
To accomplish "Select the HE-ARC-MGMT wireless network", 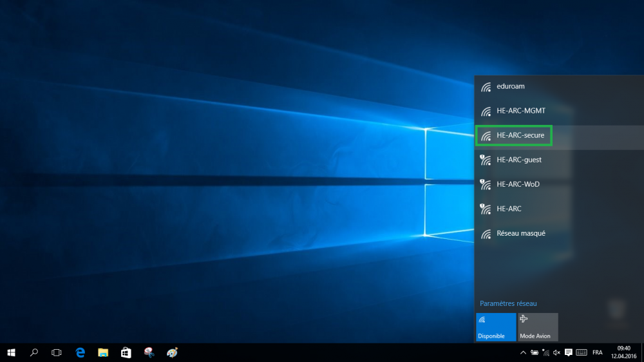I will [x=559, y=111].
